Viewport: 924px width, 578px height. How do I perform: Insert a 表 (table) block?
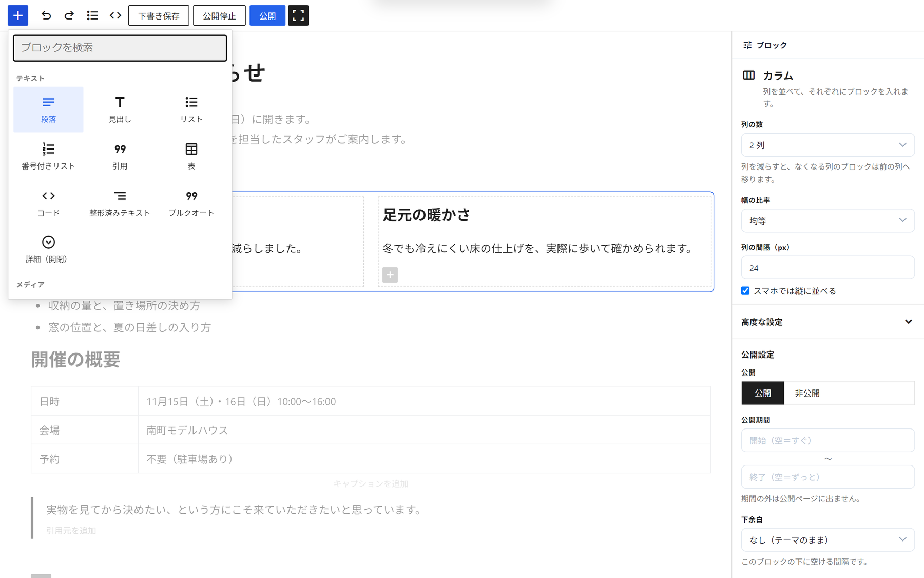191,156
